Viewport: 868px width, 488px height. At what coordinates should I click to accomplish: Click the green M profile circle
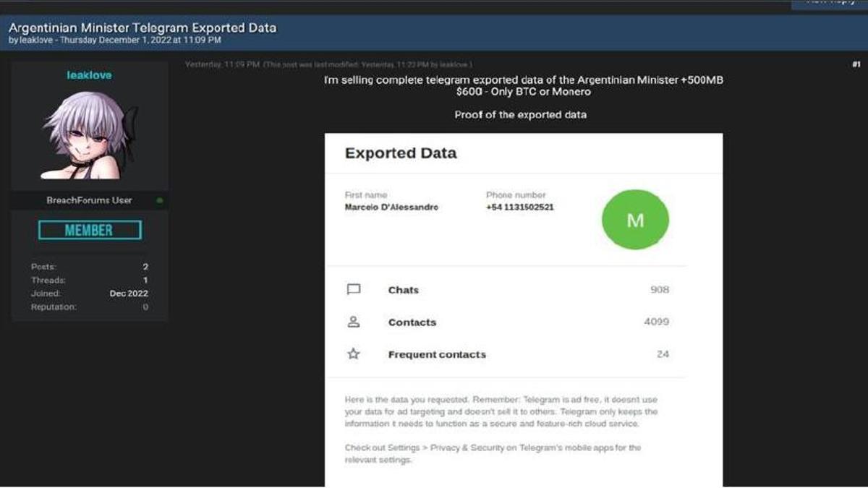635,220
